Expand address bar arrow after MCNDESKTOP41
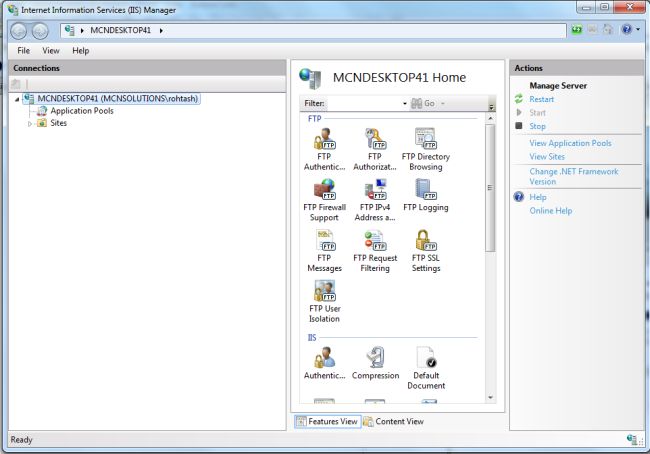This screenshot has width=650, height=454. [161, 30]
